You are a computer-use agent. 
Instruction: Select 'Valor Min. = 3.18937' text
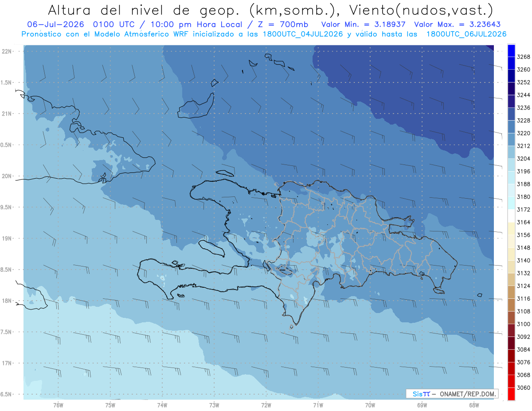[x=363, y=25]
